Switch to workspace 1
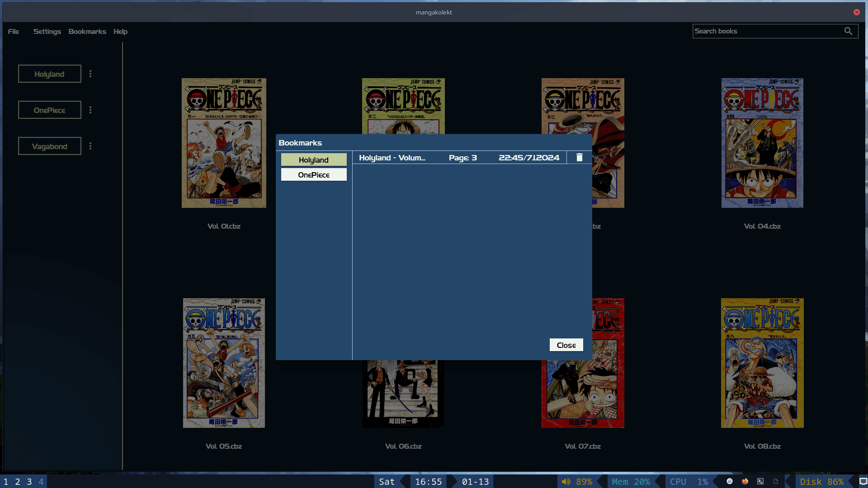Viewport: 868px width, 488px height. (6, 482)
